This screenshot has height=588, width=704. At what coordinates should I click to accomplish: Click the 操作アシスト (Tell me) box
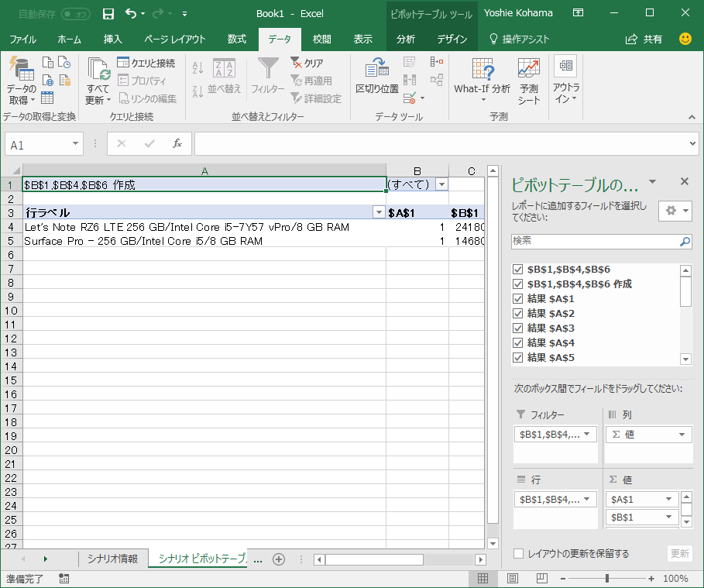(x=519, y=40)
